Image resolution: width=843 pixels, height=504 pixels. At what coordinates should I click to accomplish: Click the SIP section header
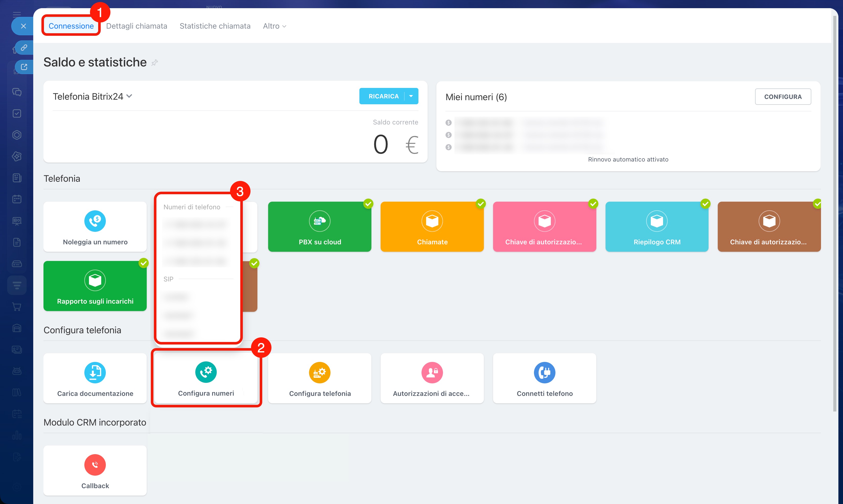[168, 279]
